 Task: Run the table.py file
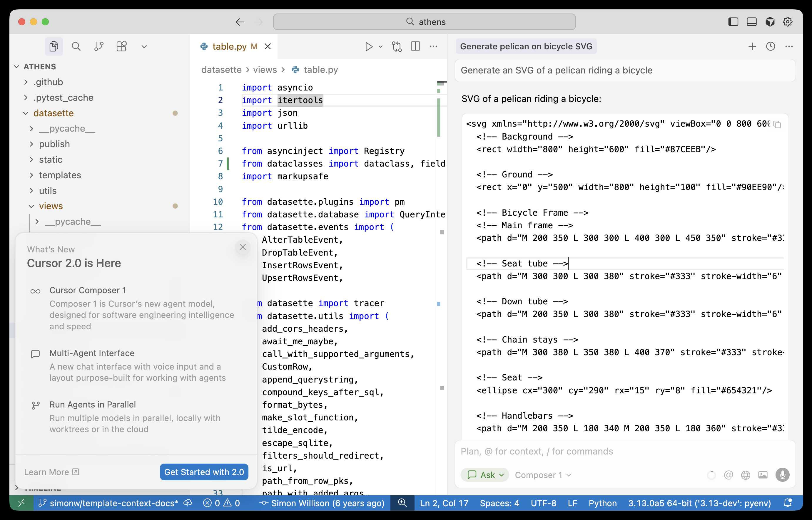[x=369, y=47]
